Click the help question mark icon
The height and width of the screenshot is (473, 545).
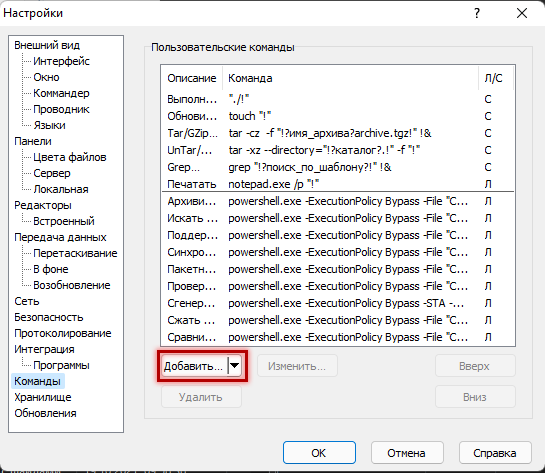coord(477,13)
